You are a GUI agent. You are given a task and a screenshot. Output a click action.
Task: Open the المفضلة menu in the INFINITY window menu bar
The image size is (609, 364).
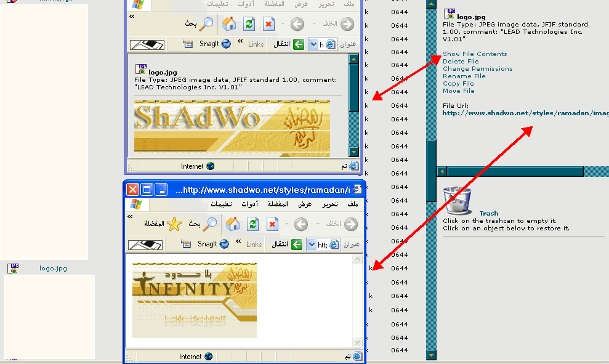pos(278,204)
